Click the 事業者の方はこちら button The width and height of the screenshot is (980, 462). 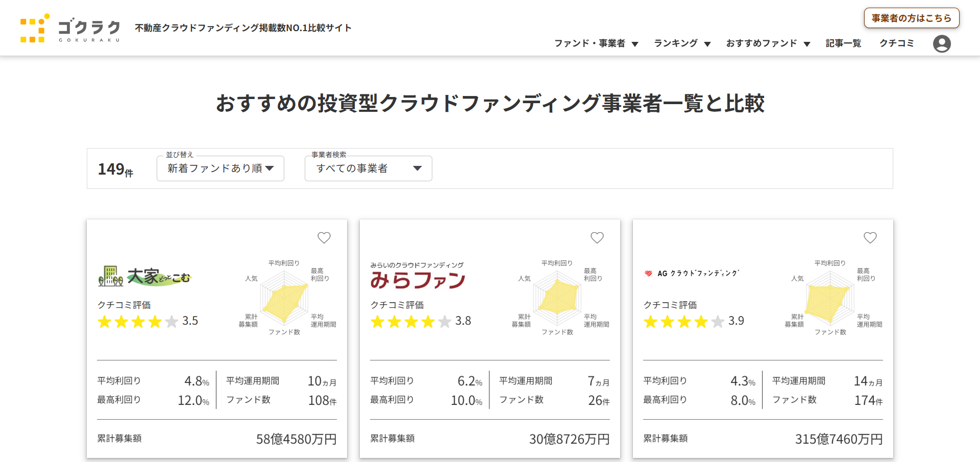911,18
